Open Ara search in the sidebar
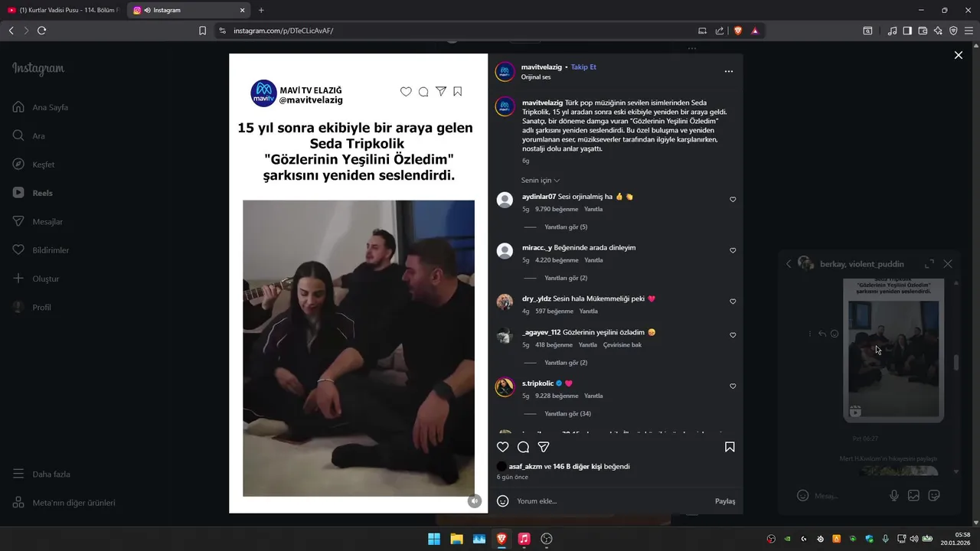The image size is (980, 551). 29,135
